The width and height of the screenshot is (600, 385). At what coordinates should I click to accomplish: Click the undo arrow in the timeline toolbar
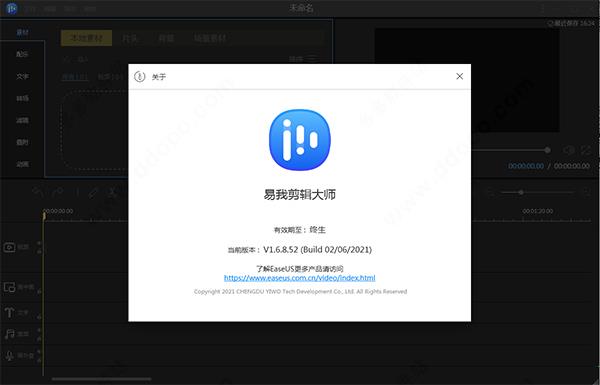click(x=38, y=192)
